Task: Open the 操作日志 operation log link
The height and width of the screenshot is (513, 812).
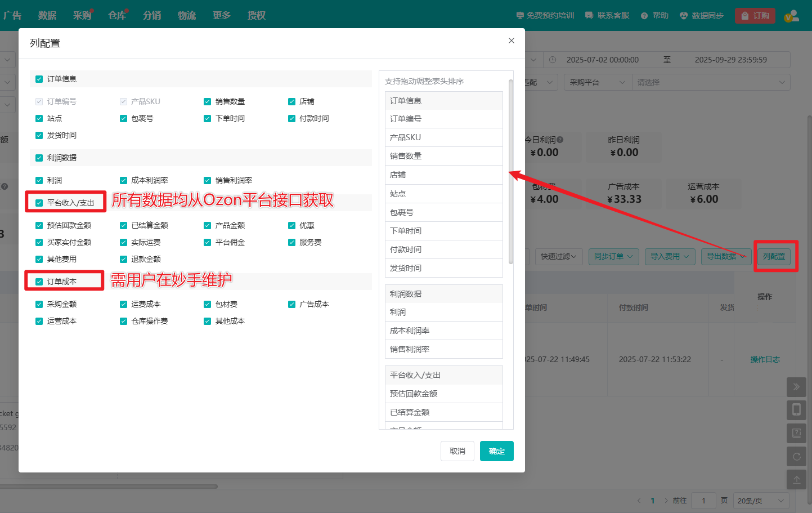Action: click(x=765, y=359)
